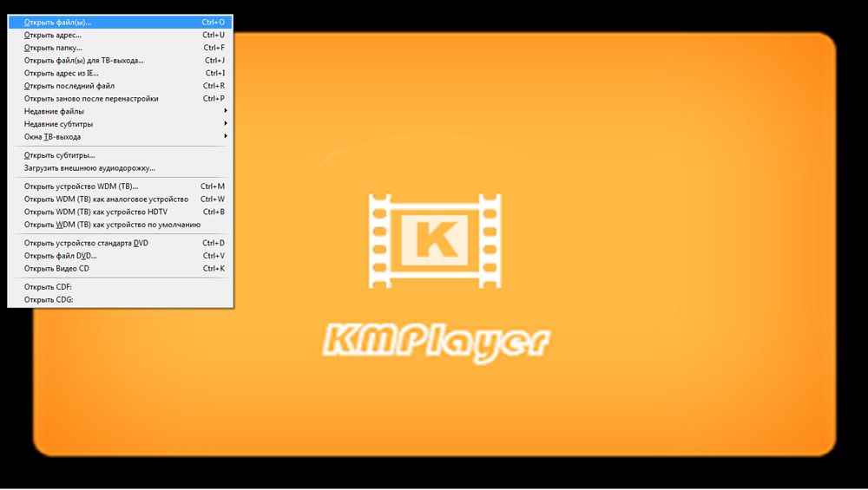This screenshot has width=868, height=490.
Task: Select 'Открыть файл DVD...' entry
Action: pyautogui.click(x=120, y=256)
